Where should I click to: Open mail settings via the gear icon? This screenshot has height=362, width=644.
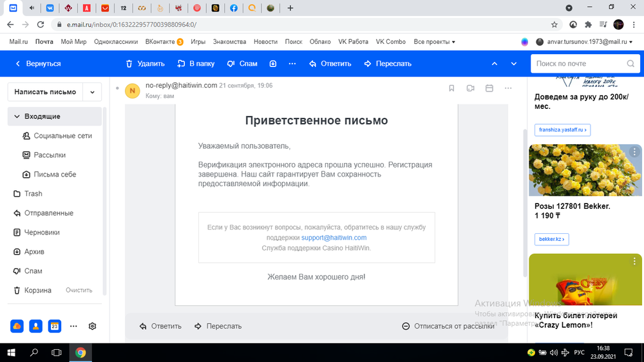pyautogui.click(x=92, y=326)
